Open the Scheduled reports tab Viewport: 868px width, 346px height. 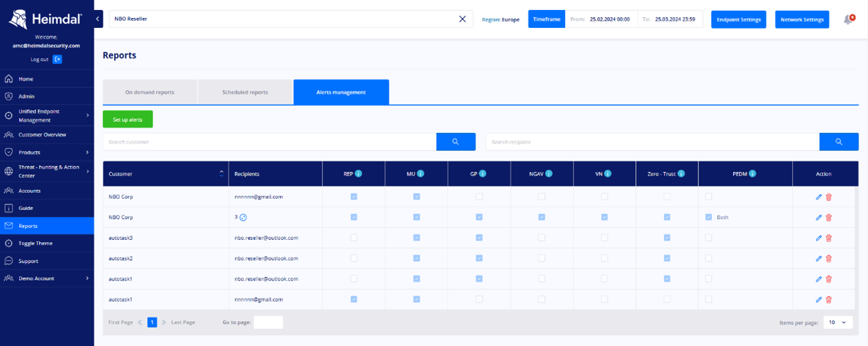245,92
